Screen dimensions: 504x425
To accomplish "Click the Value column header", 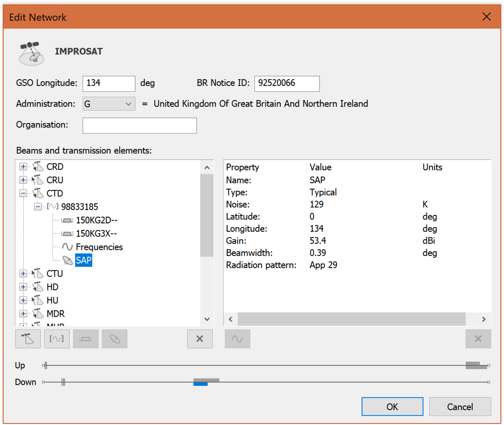I will [x=363, y=167].
